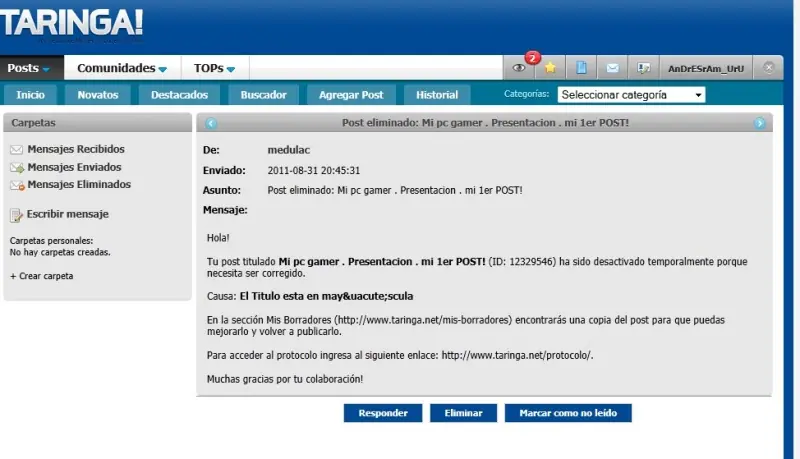Click the Carpetas panel header
800x459 pixels.
click(97, 123)
